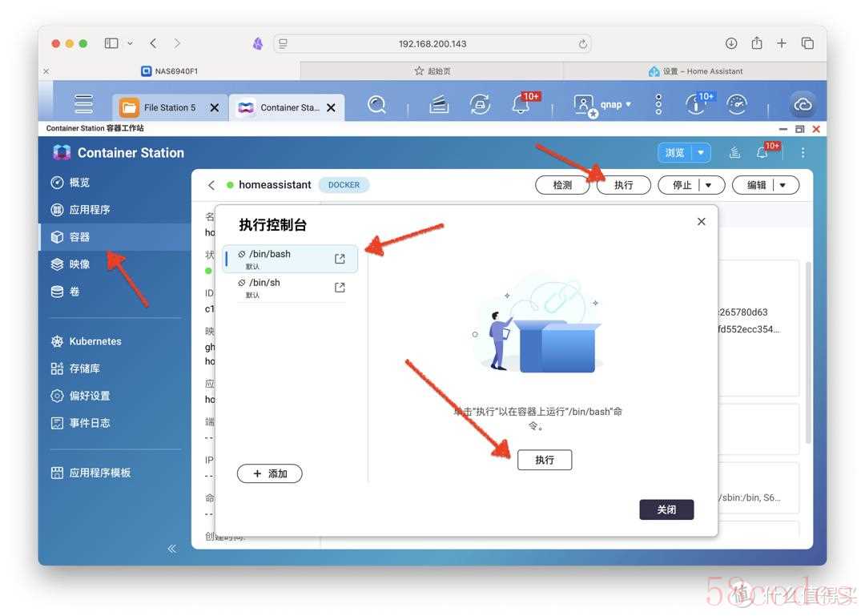Click the 执行 button in container header
Viewport: 865px width, 616px height.
click(x=623, y=185)
